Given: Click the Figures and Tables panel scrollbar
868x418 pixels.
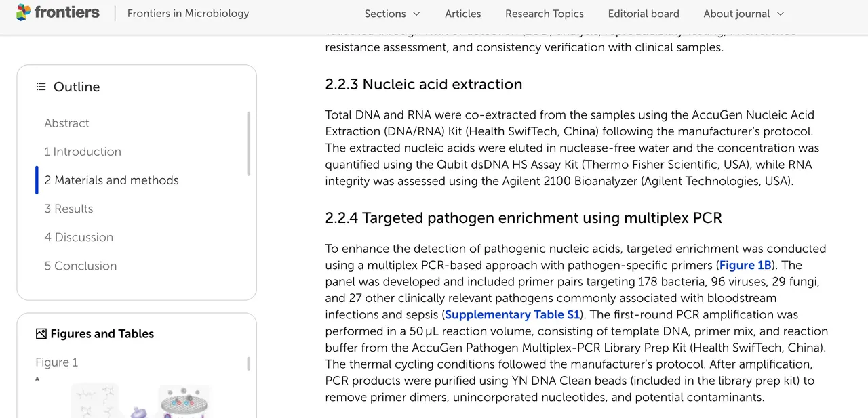Looking at the screenshot, I should coord(248,364).
